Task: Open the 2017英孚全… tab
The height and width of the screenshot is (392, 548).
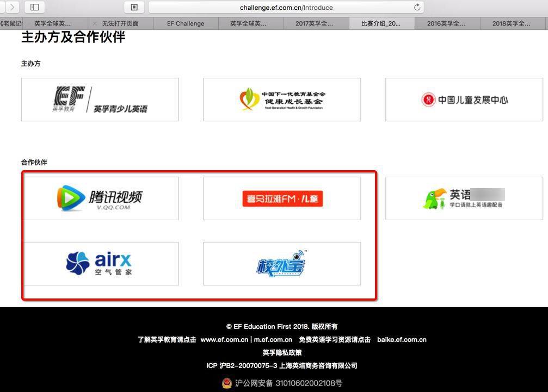Action: click(316, 23)
